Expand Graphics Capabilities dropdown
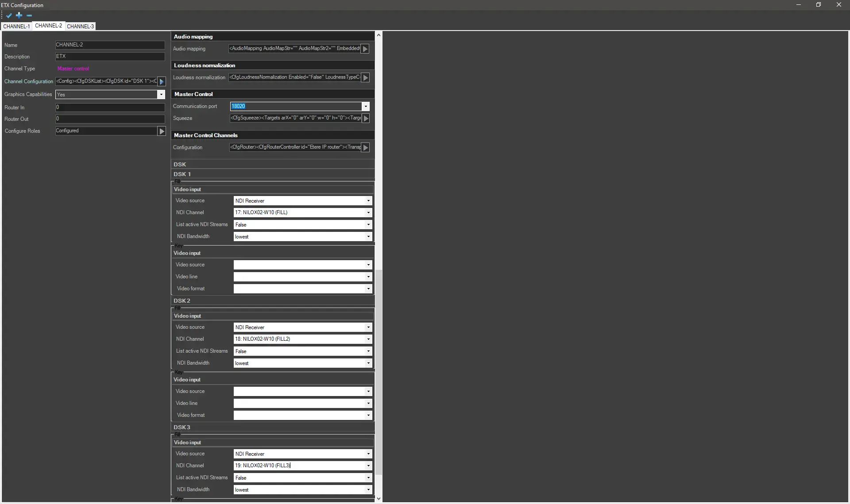850x504 pixels. click(161, 95)
